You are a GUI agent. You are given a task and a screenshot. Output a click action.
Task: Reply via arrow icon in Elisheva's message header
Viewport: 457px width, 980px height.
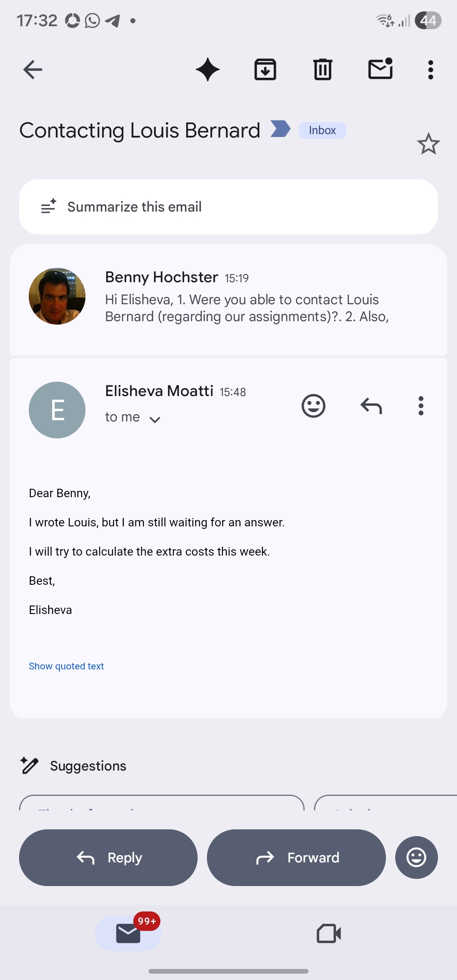pyautogui.click(x=371, y=406)
